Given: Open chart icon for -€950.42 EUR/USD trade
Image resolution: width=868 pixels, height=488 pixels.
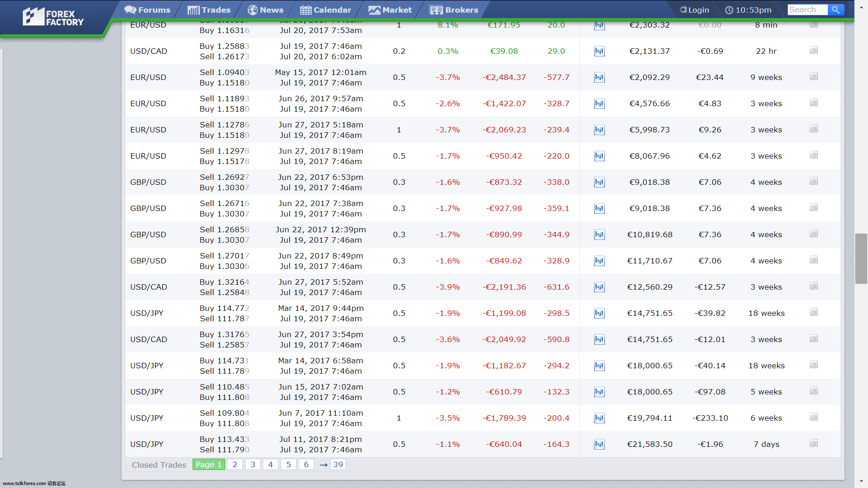Looking at the screenshot, I should (599, 156).
